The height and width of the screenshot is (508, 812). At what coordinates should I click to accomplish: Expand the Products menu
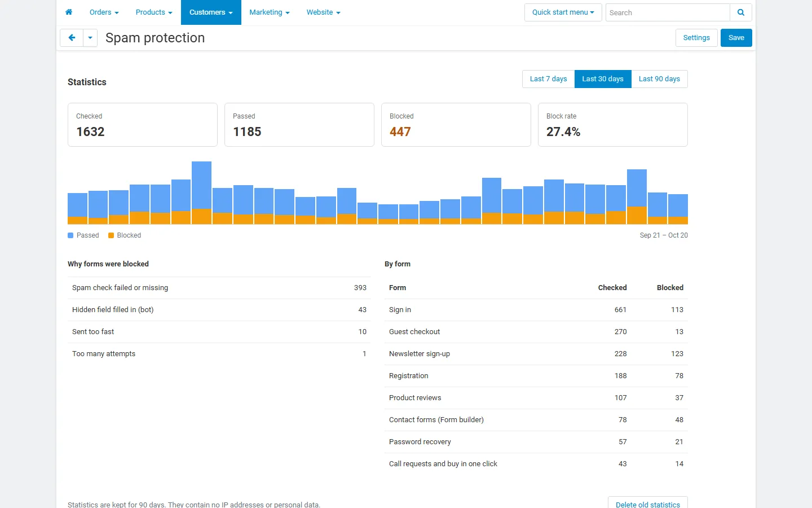coord(154,12)
